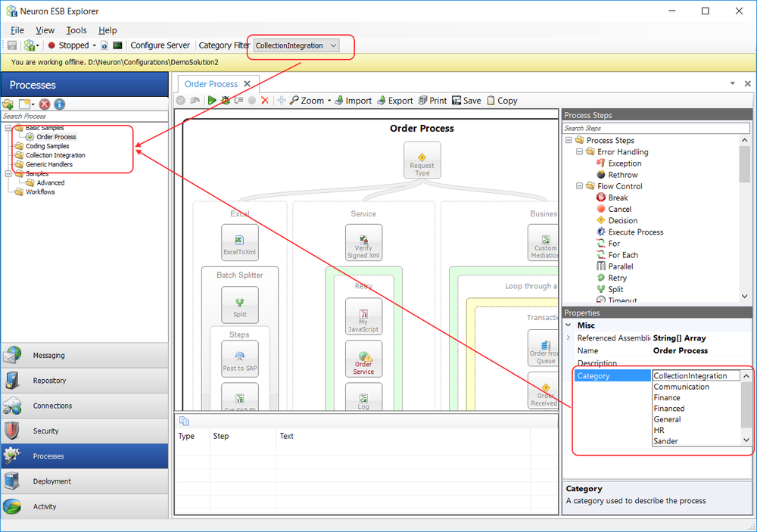The image size is (757, 532).
Task: Click Save in process toolbar
Action: 466,101
